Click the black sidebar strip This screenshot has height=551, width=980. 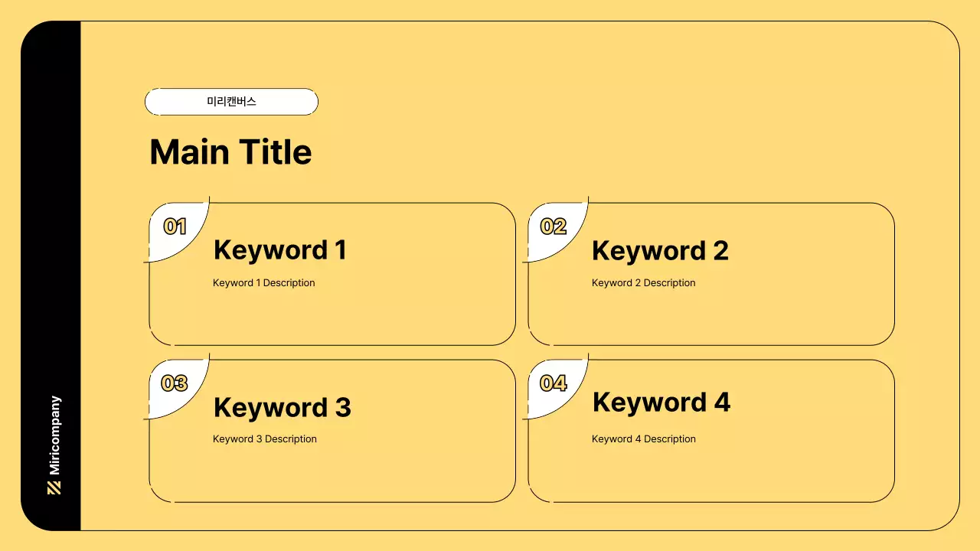click(51, 230)
